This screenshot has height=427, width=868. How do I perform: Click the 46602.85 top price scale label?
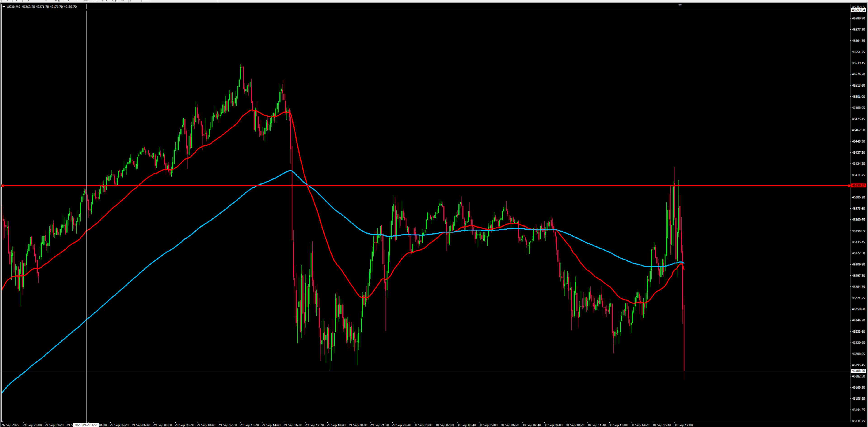pos(858,6)
